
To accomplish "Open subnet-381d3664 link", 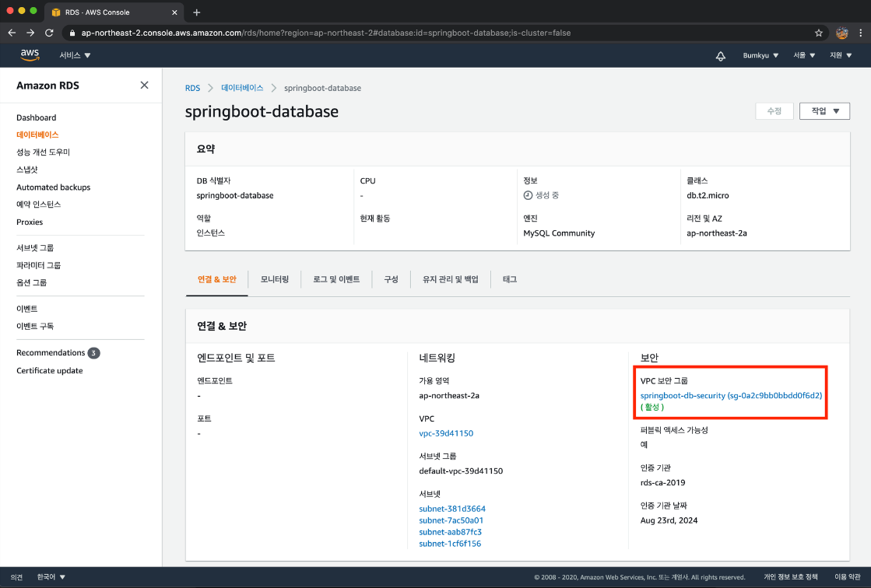I will [452, 509].
